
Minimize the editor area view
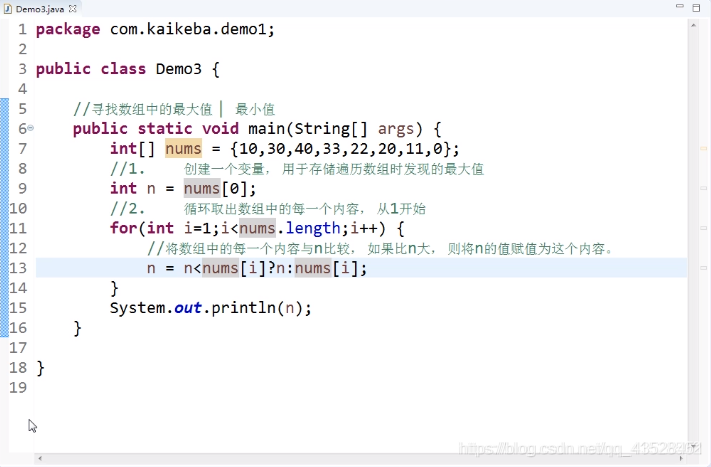679,6
